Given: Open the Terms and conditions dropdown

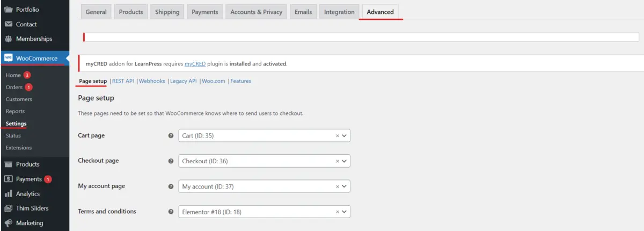Looking at the screenshot, I should click(x=264, y=212).
